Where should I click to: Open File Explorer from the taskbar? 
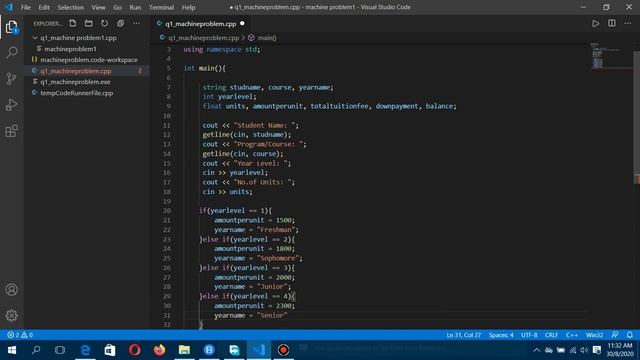point(184,350)
